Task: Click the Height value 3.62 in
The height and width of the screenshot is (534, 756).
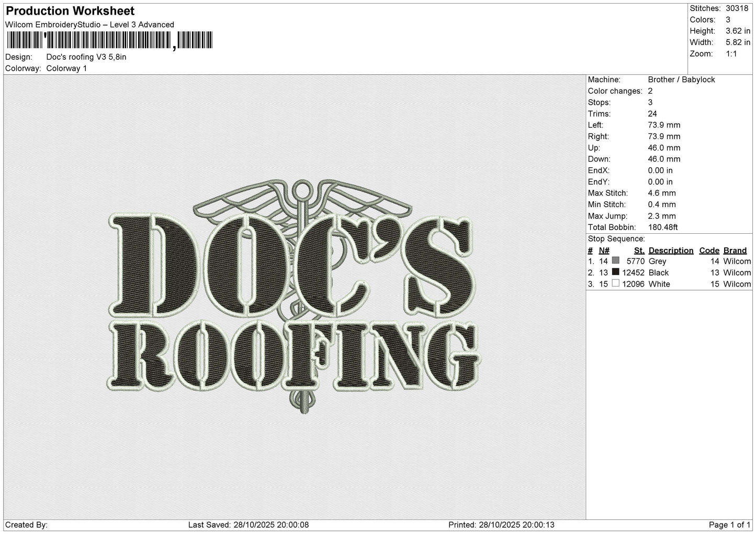Action: point(738,31)
